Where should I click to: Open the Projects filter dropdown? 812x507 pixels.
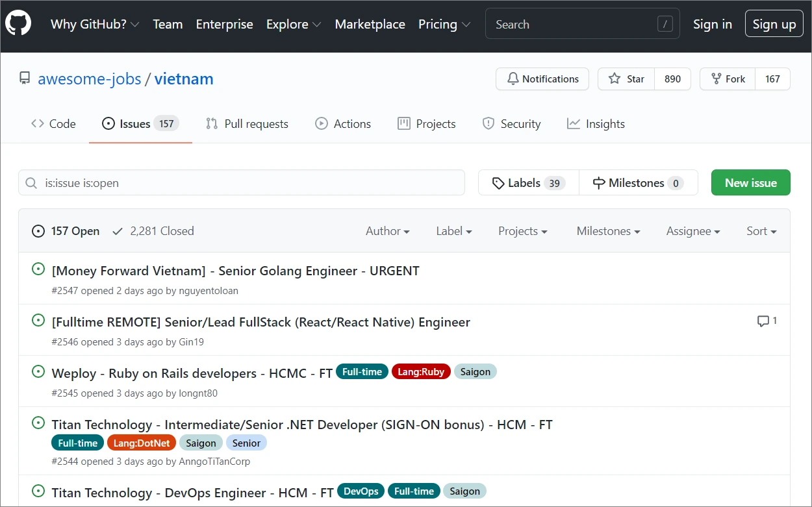pyautogui.click(x=522, y=230)
